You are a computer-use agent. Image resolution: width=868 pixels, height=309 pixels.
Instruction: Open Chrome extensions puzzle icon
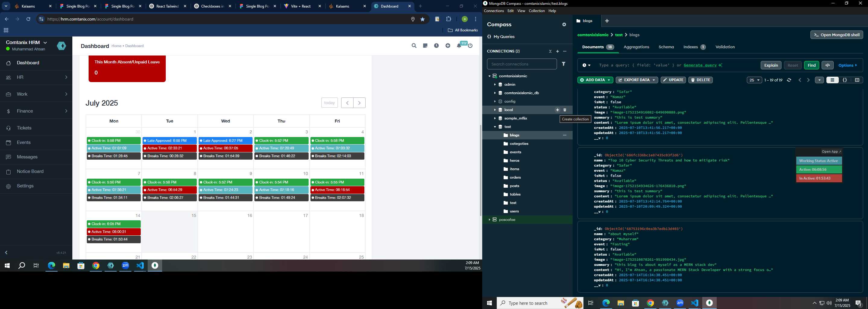(x=448, y=19)
